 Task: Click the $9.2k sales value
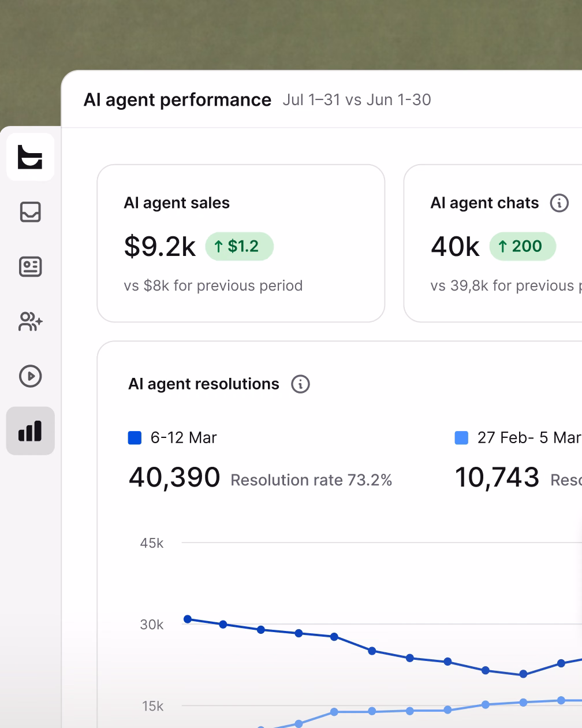(160, 247)
